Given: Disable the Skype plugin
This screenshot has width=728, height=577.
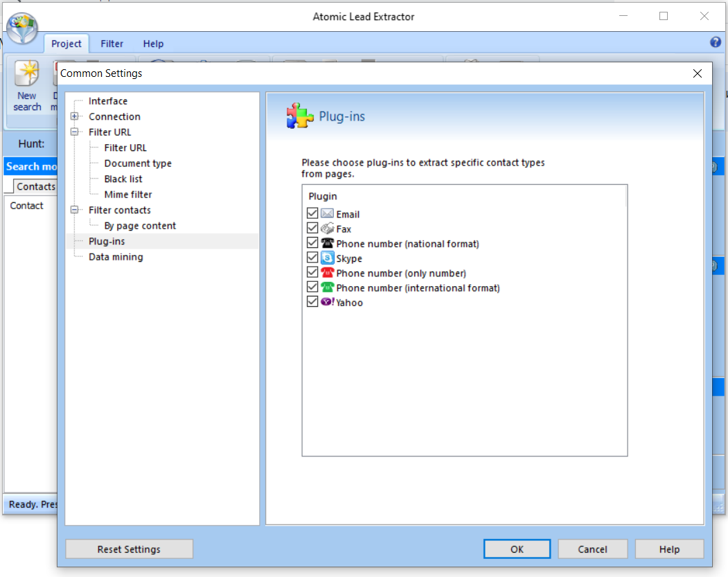Looking at the screenshot, I should click(x=312, y=257).
